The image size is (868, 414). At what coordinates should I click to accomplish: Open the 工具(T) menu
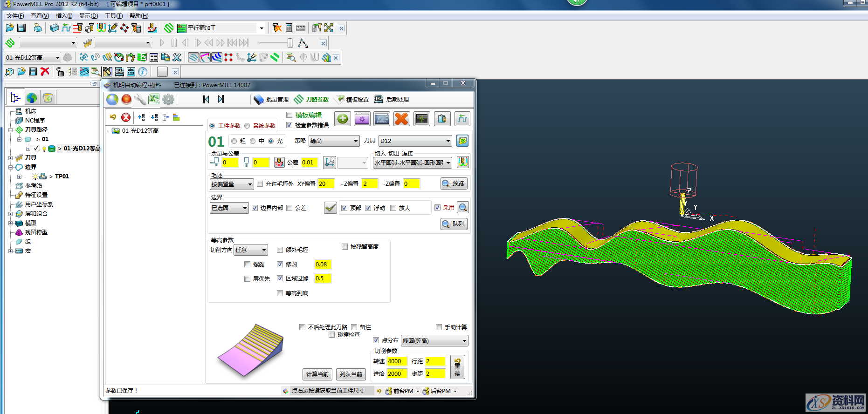(x=113, y=16)
